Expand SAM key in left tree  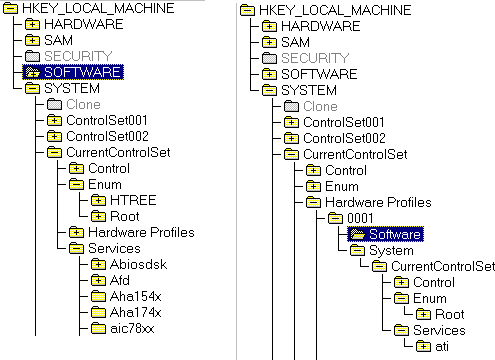click(x=32, y=40)
